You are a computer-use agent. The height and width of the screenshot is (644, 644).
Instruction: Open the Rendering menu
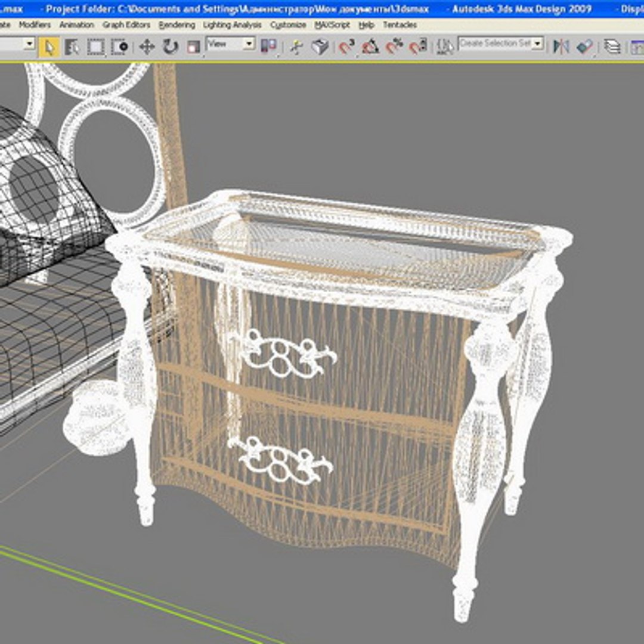pos(177,25)
